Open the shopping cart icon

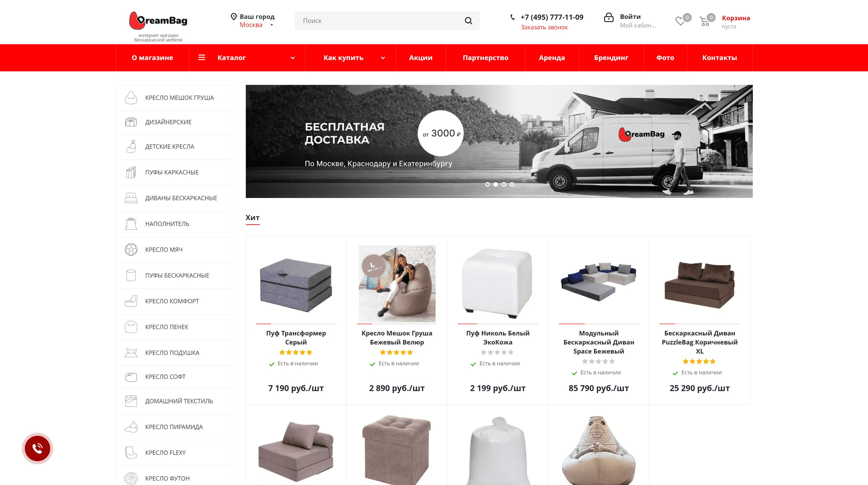coord(704,21)
